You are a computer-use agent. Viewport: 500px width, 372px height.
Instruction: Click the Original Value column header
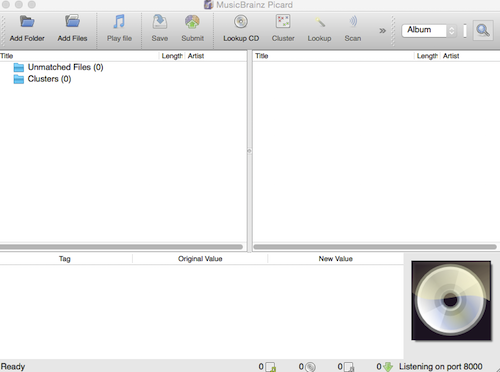click(200, 259)
